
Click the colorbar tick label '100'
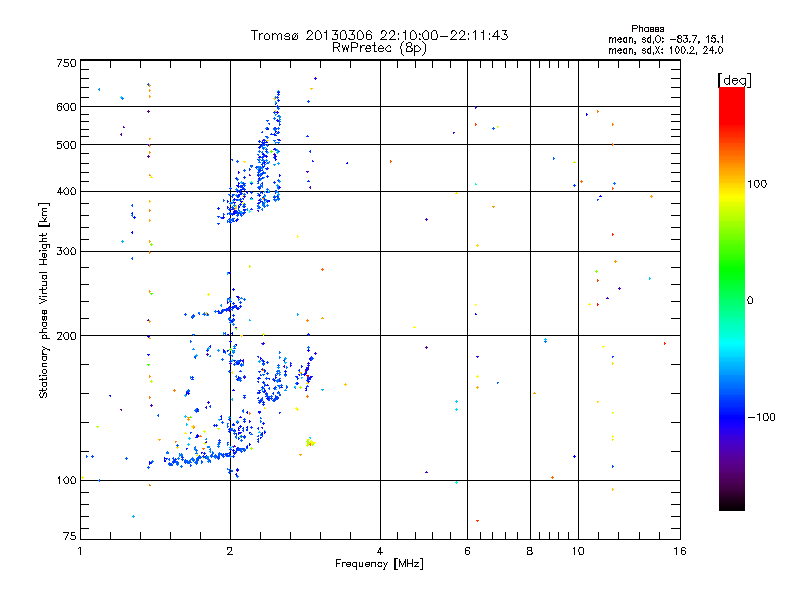[x=757, y=184]
